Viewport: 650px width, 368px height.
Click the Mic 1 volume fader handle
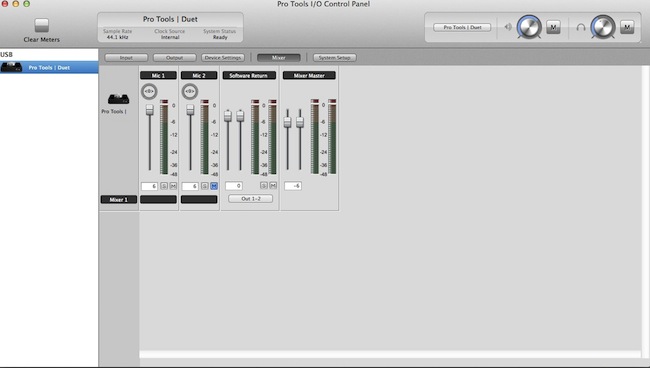tap(150, 110)
